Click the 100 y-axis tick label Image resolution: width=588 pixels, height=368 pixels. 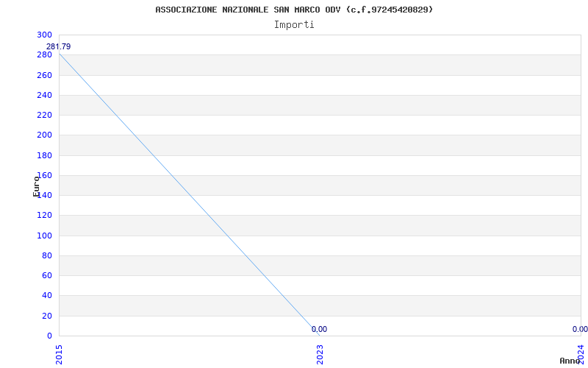point(44,236)
